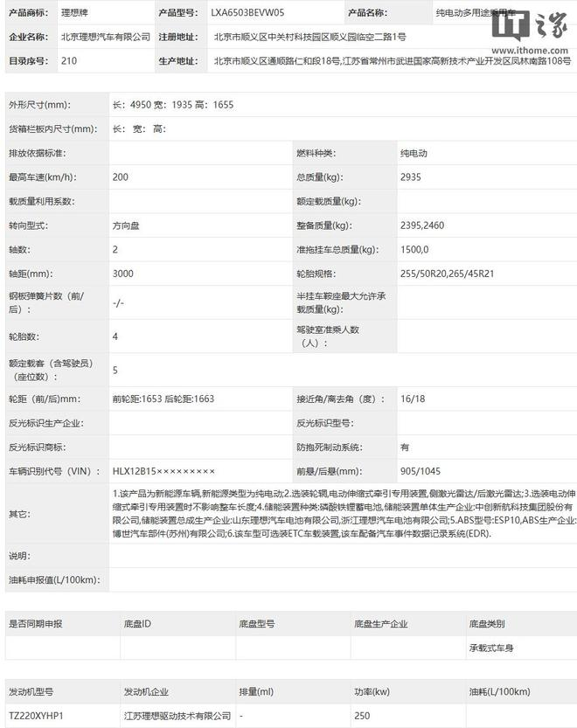
Task: Click track width 前轮距:1653 后轮距:1663
Action: point(163,399)
